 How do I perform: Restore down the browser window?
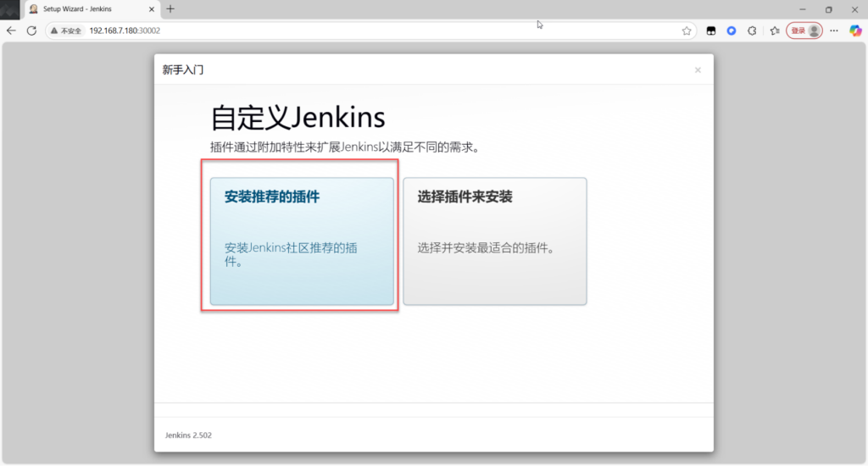(828, 9)
